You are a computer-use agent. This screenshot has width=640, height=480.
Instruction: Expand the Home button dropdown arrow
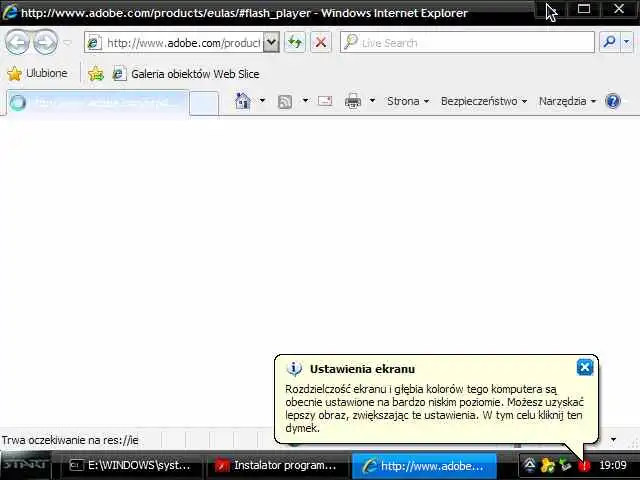262,100
